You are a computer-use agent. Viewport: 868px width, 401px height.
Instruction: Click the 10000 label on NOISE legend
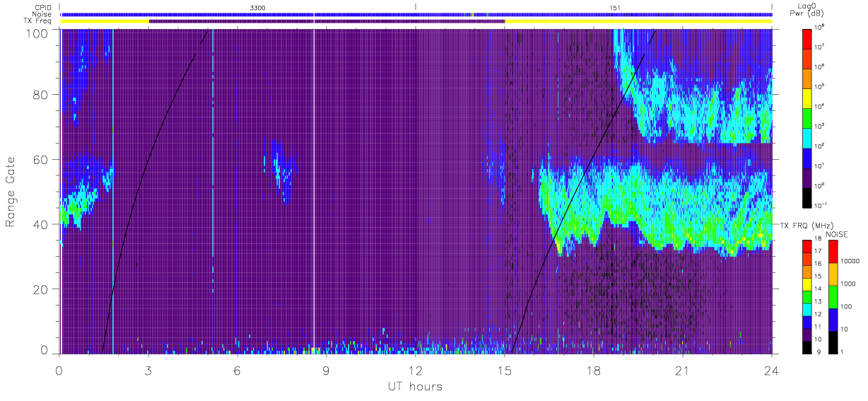click(850, 262)
